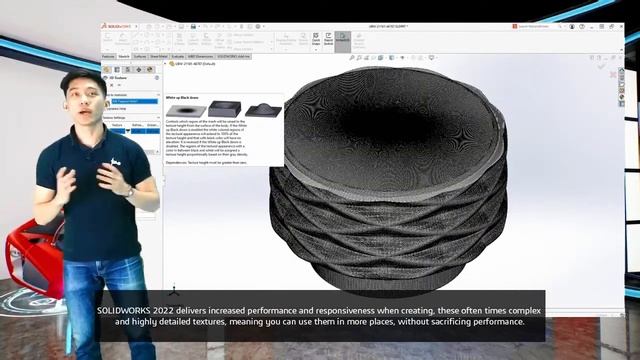Expand the Quick Snaps dropdown arrow

click(316, 50)
